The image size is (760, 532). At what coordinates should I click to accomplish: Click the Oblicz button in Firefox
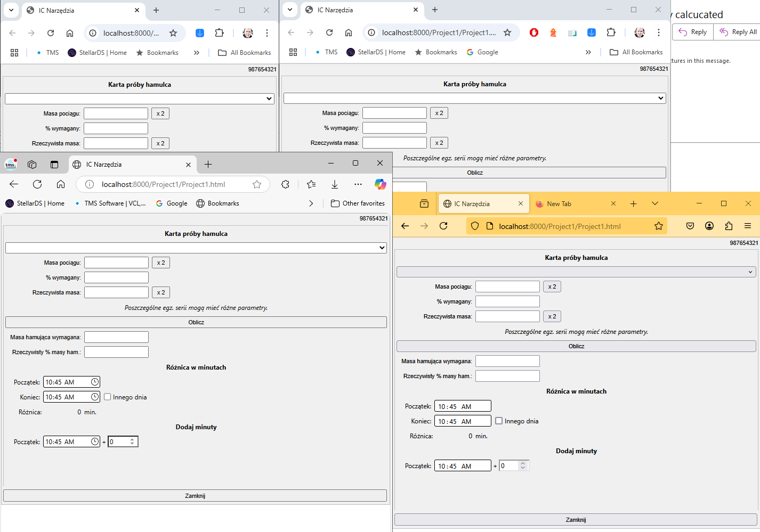576,346
